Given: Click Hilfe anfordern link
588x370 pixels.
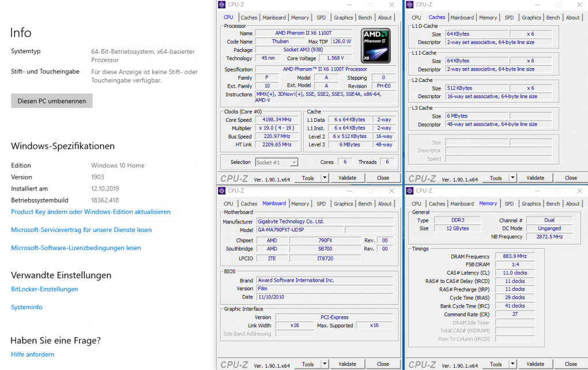Looking at the screenshot, I should coord(33,354).
